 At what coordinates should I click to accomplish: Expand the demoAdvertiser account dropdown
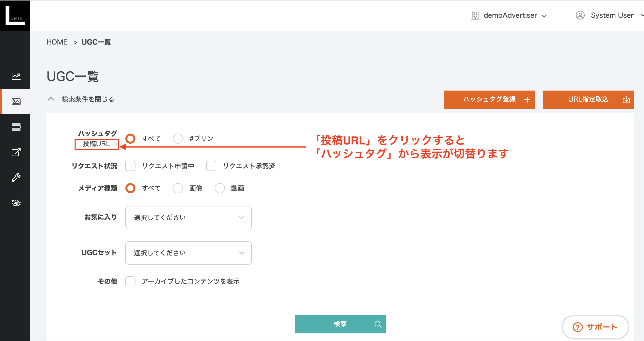coord(510,15)
